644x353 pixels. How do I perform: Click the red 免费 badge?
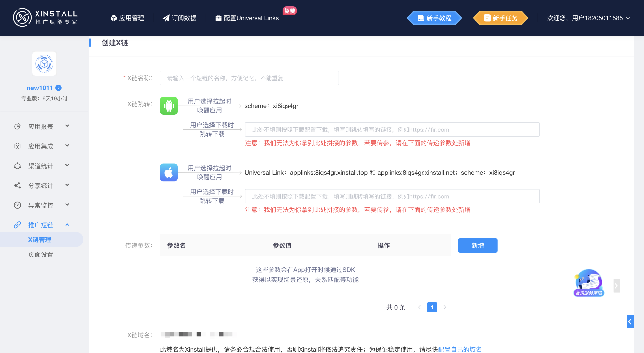click(x=290, y=11)
